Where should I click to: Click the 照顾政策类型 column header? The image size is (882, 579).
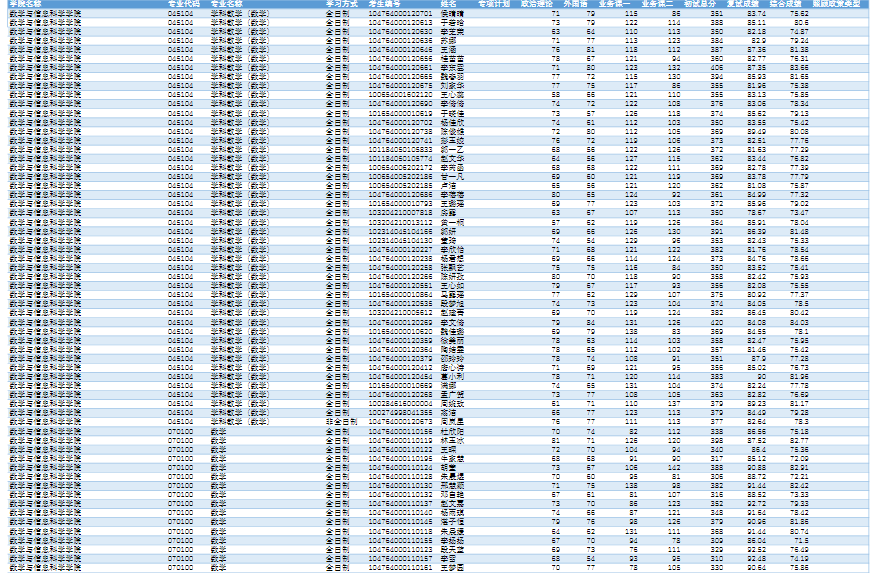coord(836,4)
